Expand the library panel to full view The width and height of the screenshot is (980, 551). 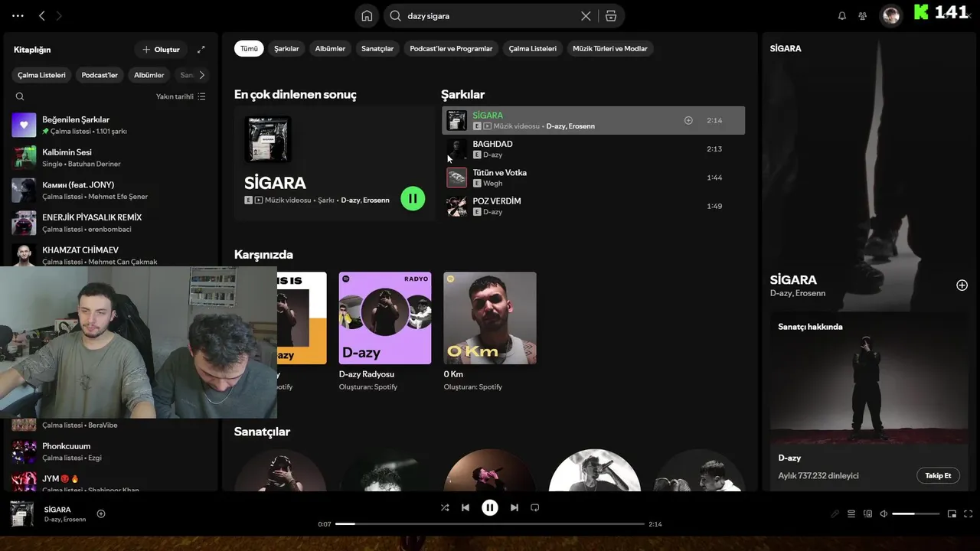(x=201, y=50)
